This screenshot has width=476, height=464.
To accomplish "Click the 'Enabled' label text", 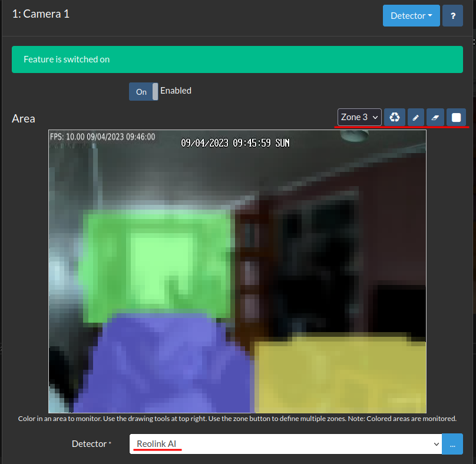I will point(176,91).
